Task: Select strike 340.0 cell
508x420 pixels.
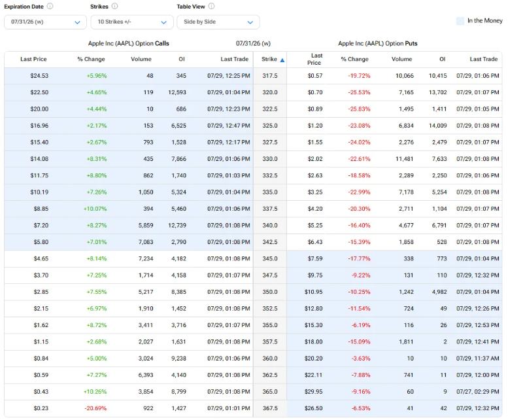Action: (270, 225)
